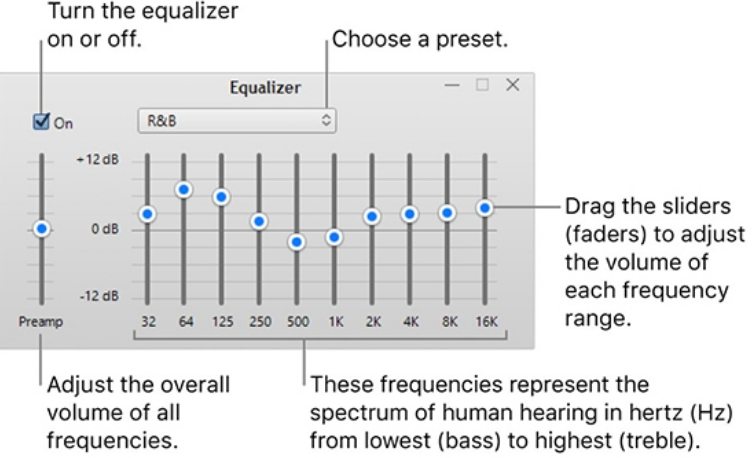Screen dimensions: 752x458
Task: Toggle the equalizer On checkbox
Action: click(41, 122)
